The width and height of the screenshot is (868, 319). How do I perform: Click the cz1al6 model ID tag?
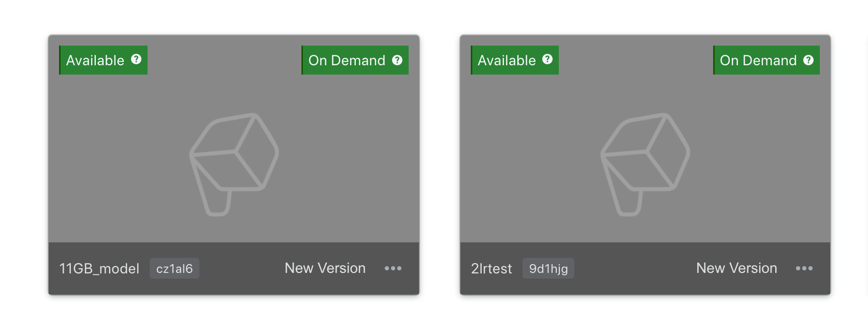click(x=175, y=268)
